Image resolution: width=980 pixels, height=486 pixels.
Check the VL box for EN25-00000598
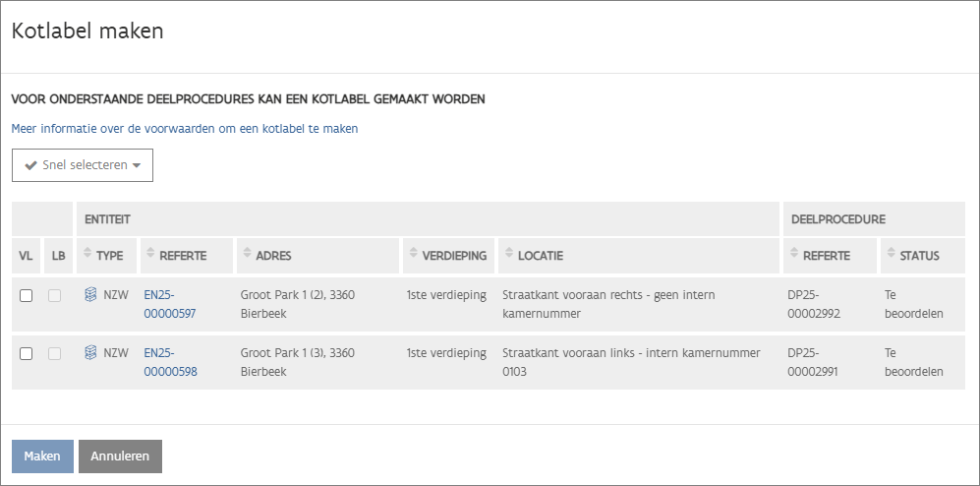tap(27, 354)
